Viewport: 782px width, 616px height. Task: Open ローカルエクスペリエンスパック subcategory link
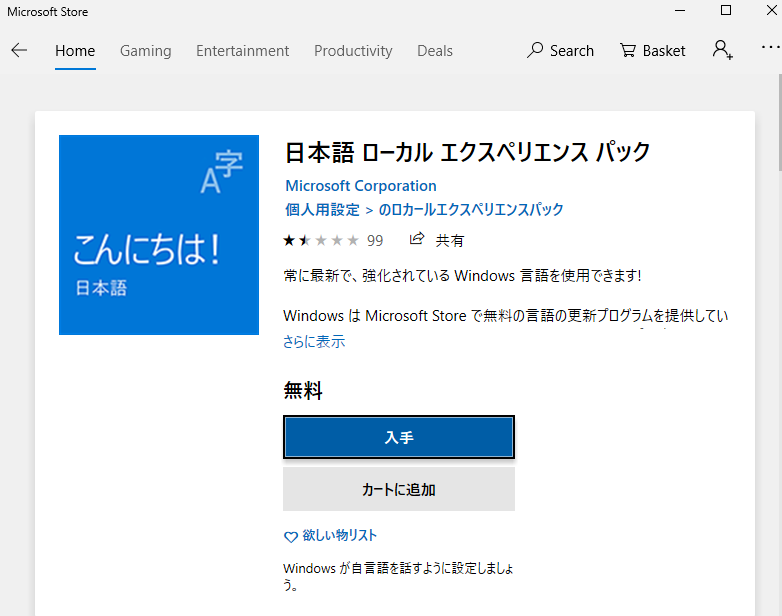coord(471,209)
